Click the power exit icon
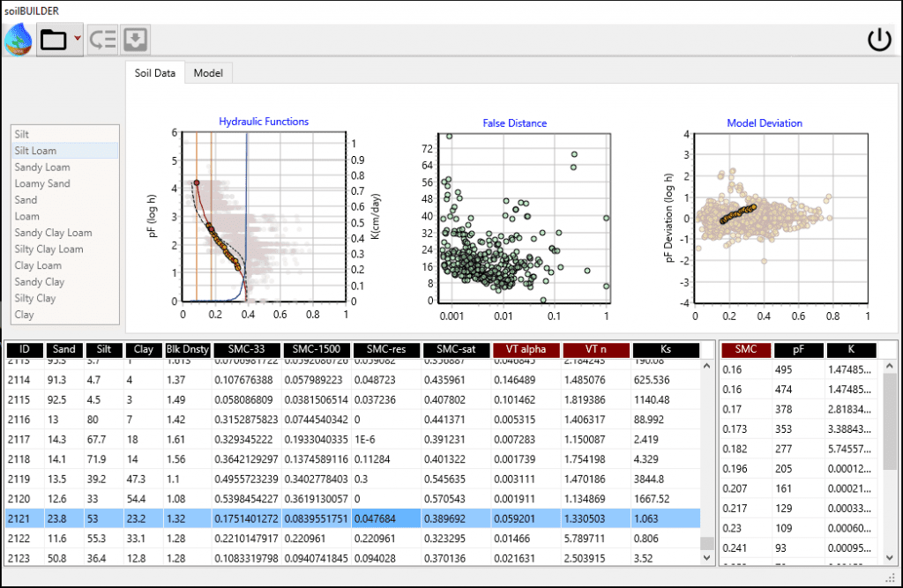This screenshot has width=903, height=588. point(879,40)
